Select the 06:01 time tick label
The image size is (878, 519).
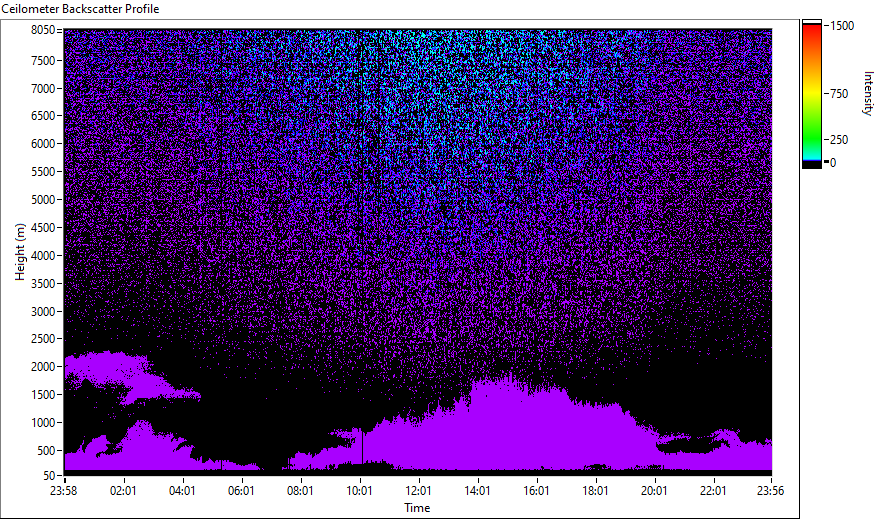coord(241,491)
